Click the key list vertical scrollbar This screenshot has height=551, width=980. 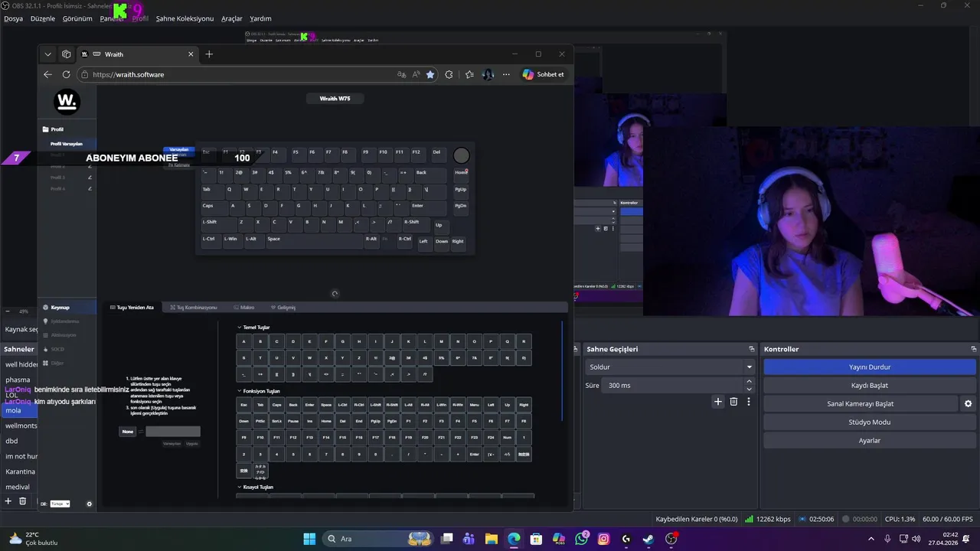click(562, 371)
